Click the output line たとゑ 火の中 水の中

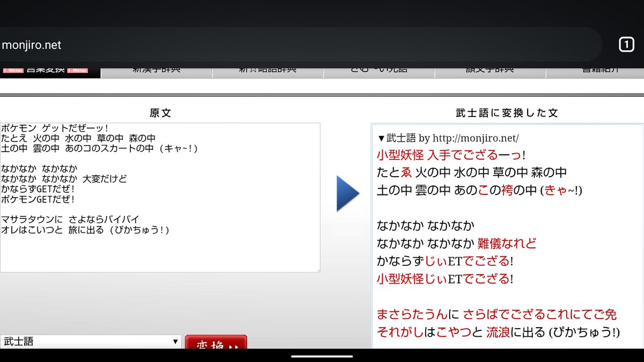click(x=472, y=173)
